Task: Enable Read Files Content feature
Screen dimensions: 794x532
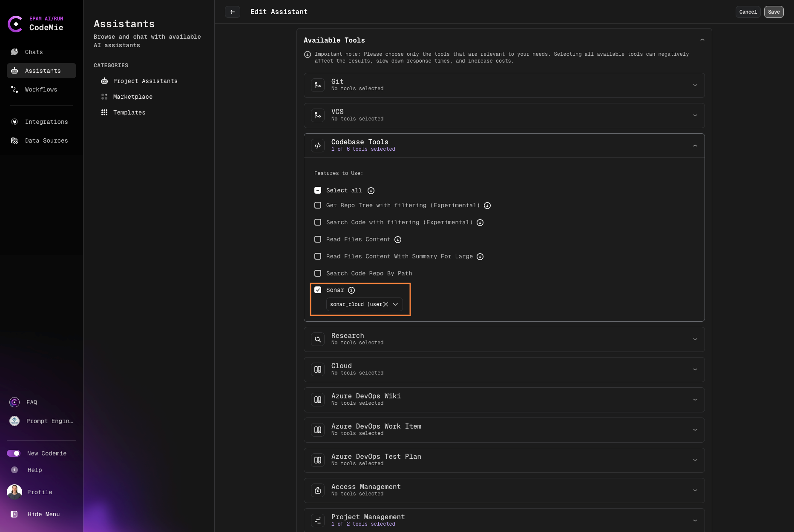Action: click(x=318, y=239)
